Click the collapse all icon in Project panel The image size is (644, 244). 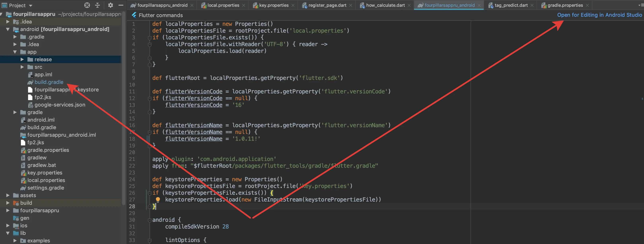click(x=98, y=5)
